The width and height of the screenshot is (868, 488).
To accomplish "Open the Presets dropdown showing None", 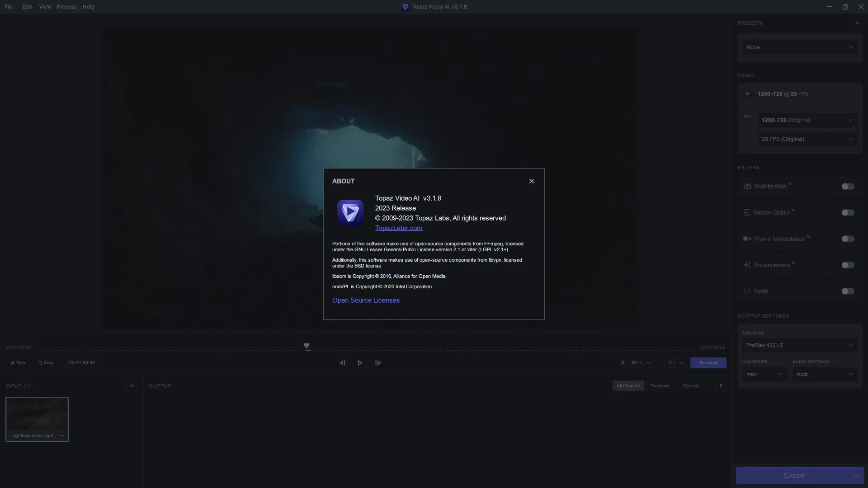I will pos(799,47).
